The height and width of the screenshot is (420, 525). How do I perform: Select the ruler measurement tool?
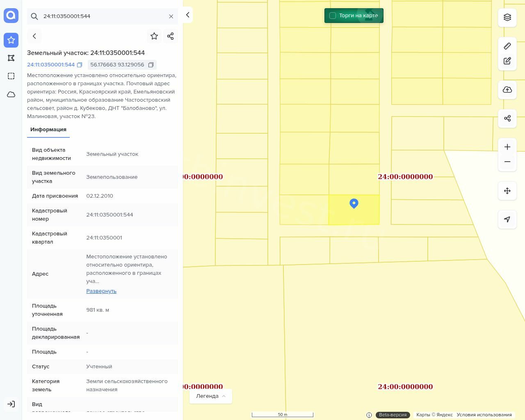(x=507, y=46)
